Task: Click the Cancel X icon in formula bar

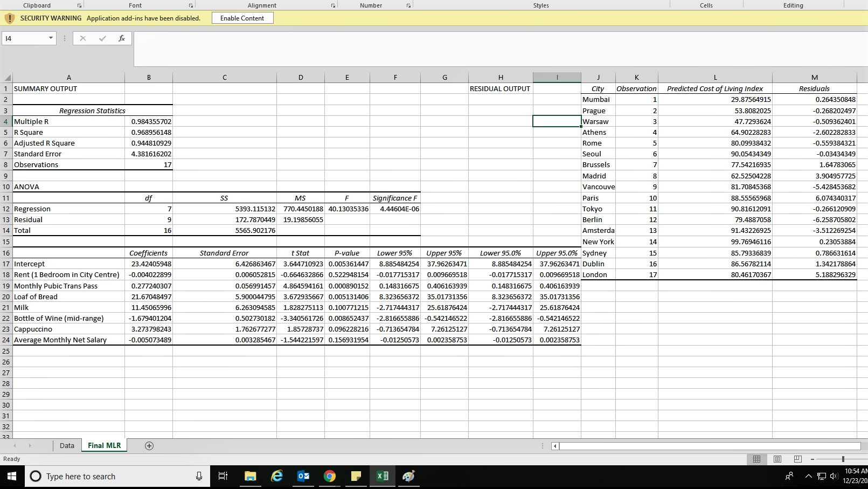Action: [x=82, y=38]
